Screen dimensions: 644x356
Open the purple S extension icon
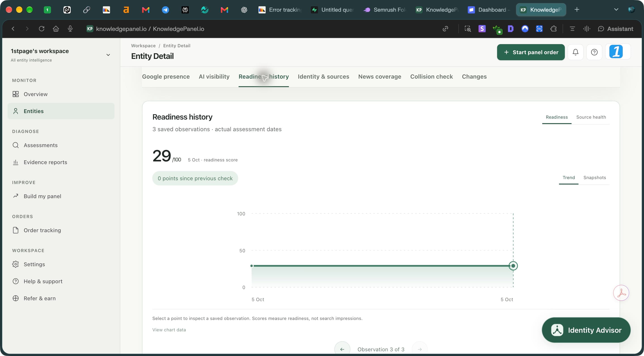point(482,29)
